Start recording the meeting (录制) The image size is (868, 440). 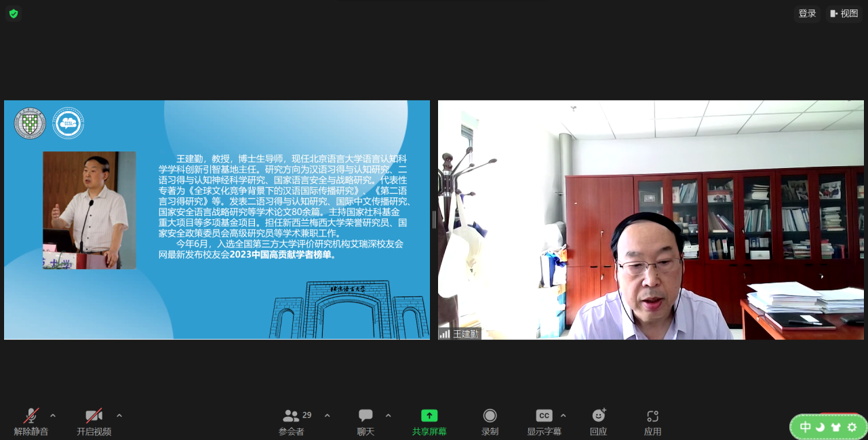(x=490, y=421)
